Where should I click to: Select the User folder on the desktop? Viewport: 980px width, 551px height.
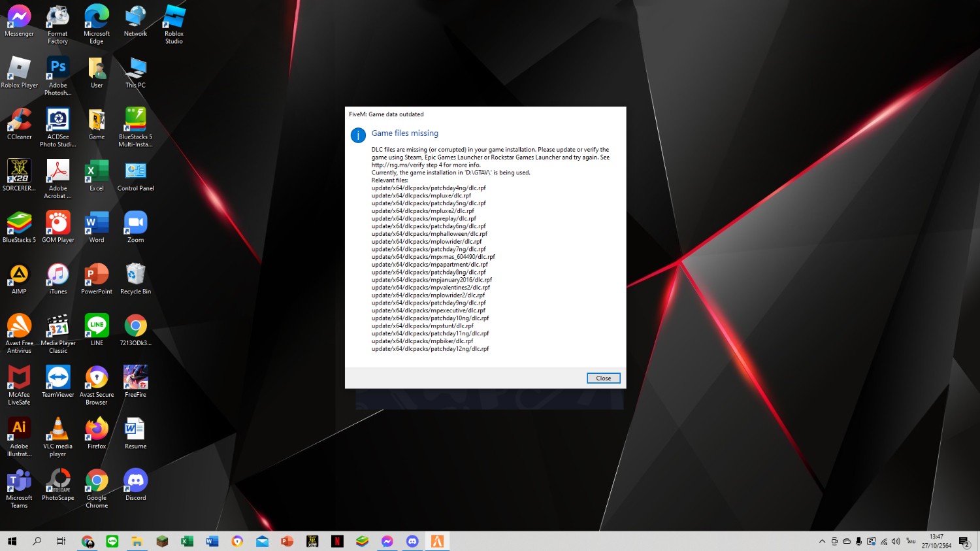click(x=97, y=73)
